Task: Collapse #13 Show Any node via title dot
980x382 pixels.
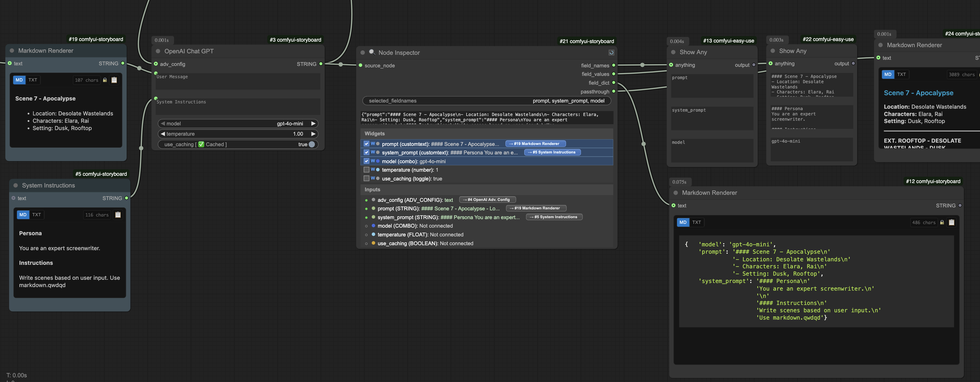Action: 673,52
